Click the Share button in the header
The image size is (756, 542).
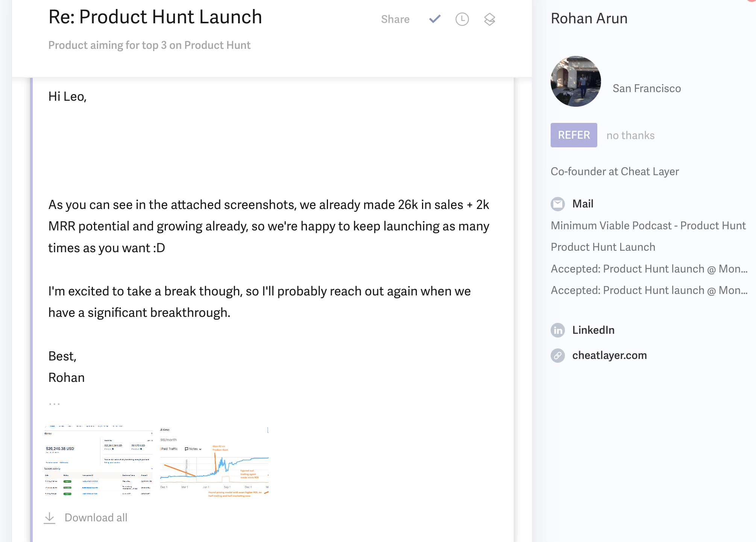pyautogui.click(x=395, y=19)
